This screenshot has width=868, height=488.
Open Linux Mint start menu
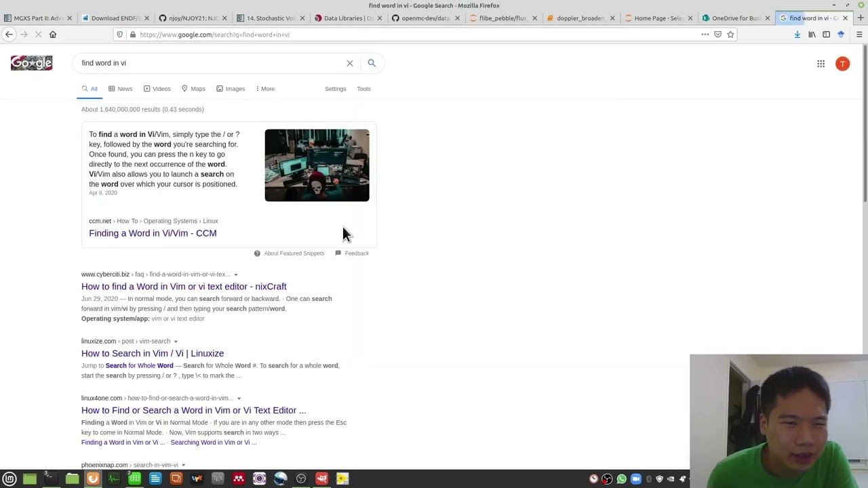(x=9, y=479)
